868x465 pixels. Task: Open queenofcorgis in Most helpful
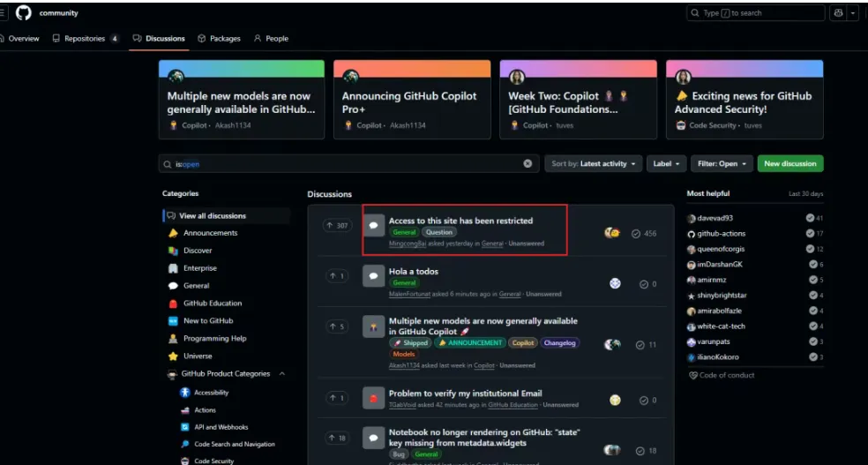pyautogui.click(x=721, y=249)
